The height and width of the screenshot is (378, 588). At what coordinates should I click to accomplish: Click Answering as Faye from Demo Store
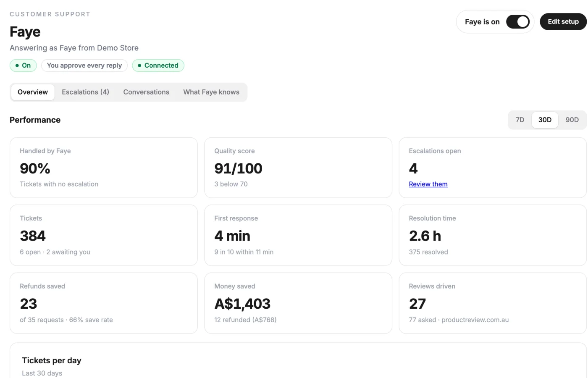(x=74, y=48)
